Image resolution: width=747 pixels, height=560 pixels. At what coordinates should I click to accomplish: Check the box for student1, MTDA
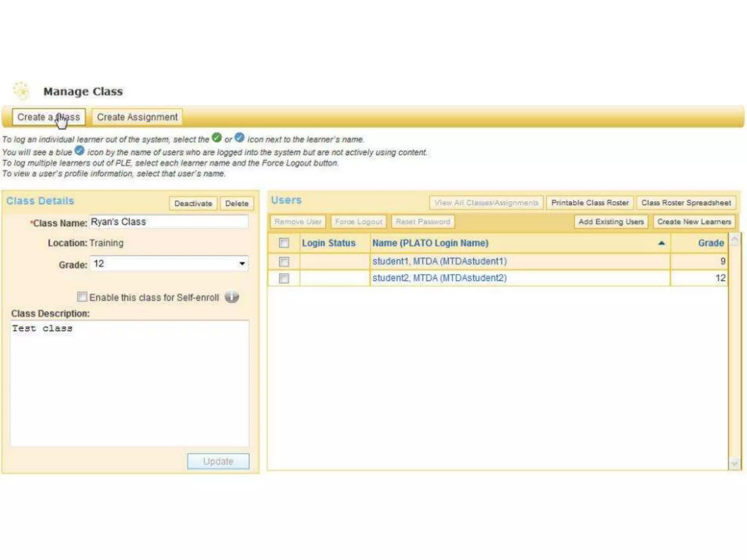click(284, 262)
